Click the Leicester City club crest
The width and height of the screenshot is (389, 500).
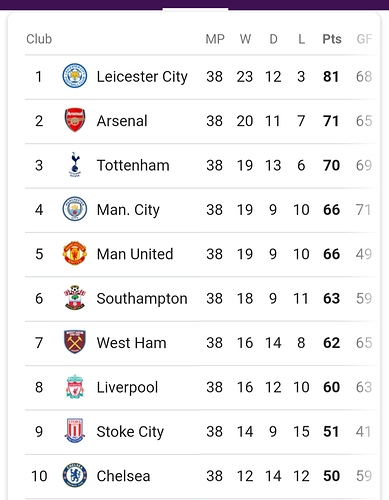click(x=75, y=76)
